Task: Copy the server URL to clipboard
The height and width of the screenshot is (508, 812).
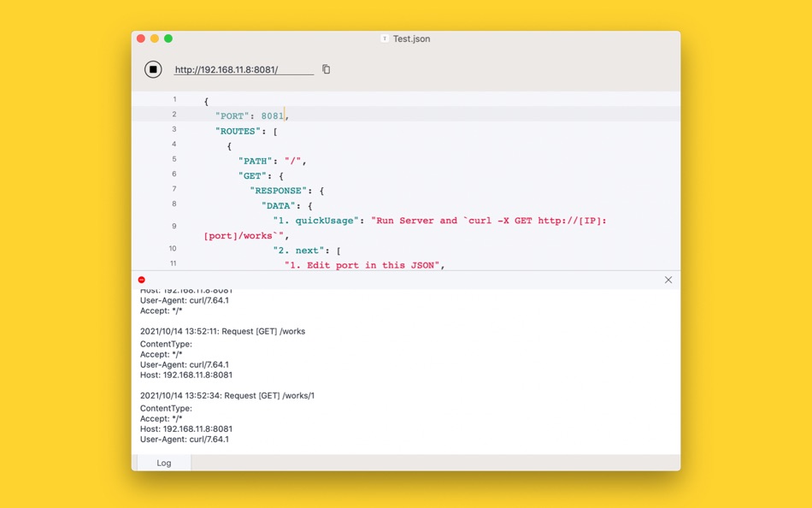Action: 326,69
